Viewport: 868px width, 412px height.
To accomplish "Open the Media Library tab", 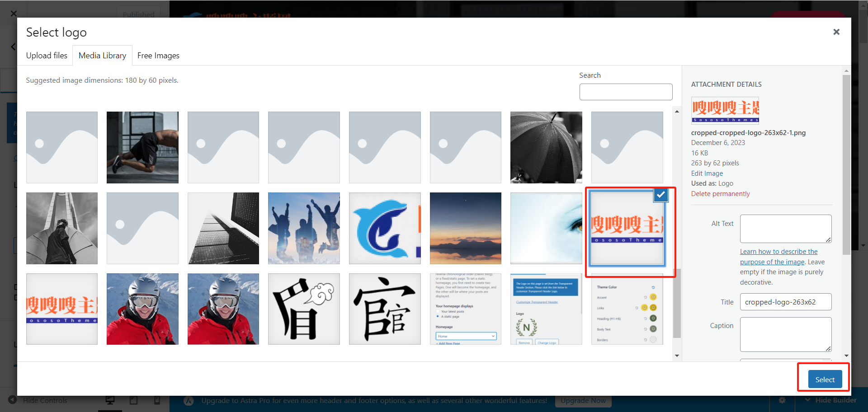I will pos(102,56).
